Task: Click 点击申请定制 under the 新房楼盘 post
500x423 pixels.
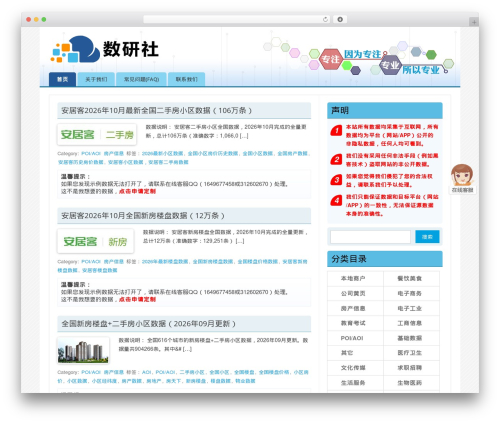Action: (x=137, y=299)
